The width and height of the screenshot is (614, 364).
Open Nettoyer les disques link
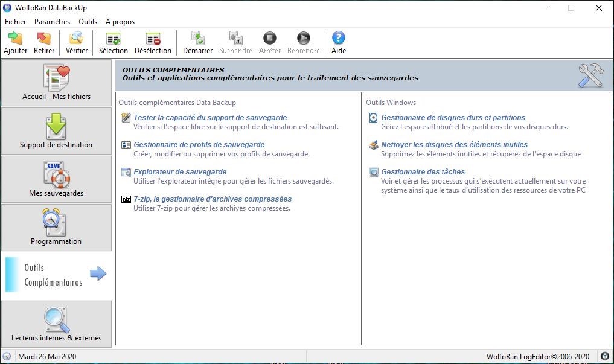point(454,145)
